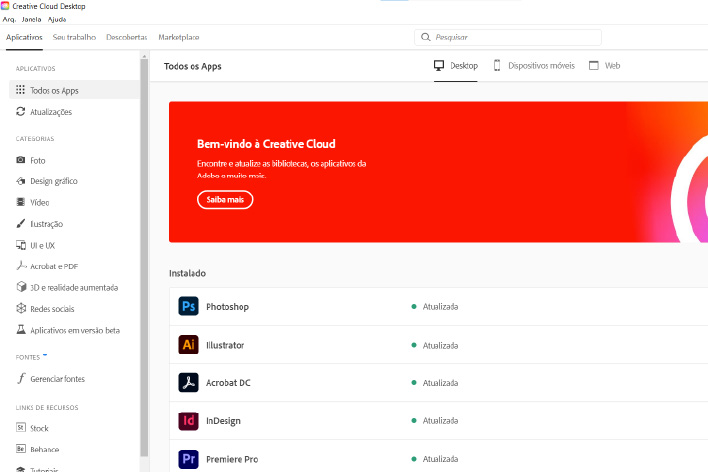
Task: Click the Illustrator app name
Action: [225, 345]
